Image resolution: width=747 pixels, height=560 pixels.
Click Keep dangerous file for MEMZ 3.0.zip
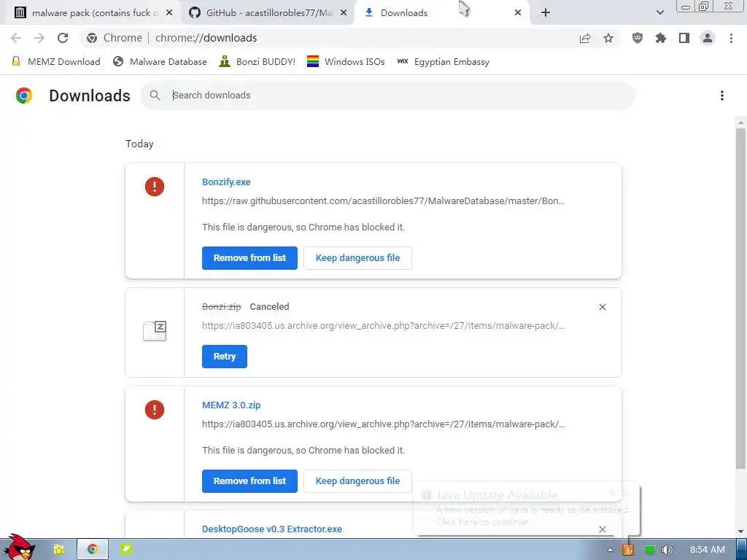point(357,481)
